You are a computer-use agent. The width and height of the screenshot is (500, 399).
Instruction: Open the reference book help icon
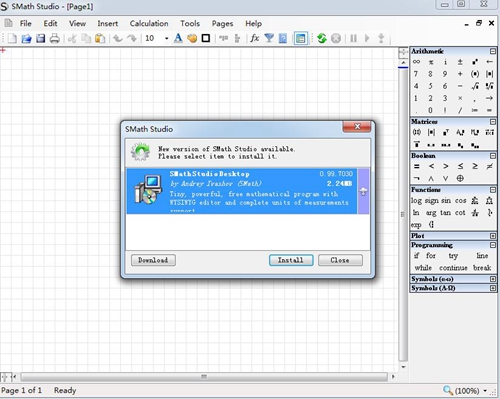tap(283, 38)
